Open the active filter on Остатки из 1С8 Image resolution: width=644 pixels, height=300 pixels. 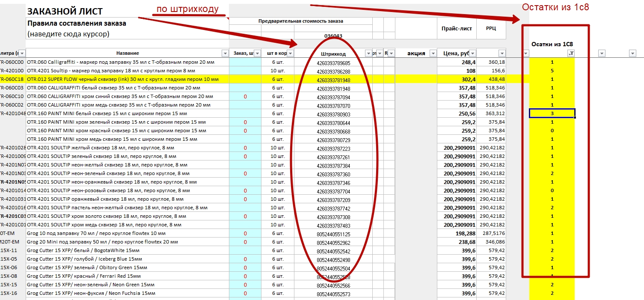(571, 53)
